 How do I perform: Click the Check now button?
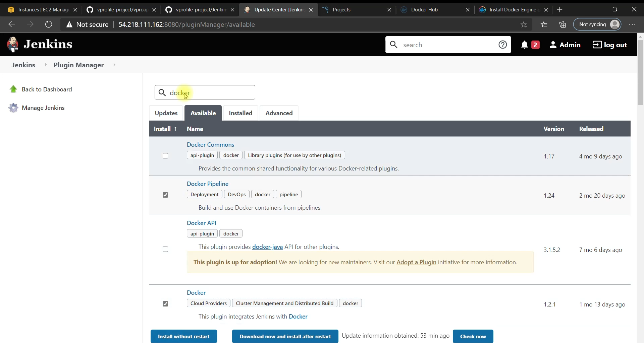473,336
